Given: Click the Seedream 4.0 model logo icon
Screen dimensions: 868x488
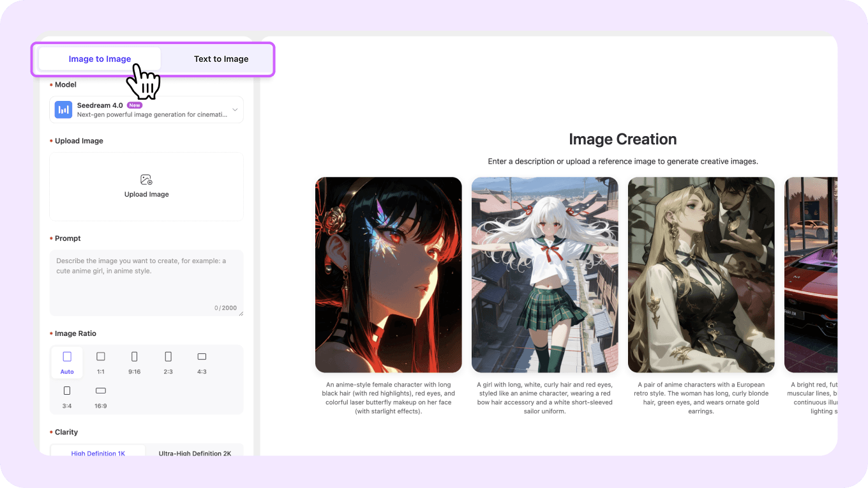Looking at the screenshot, I should click(x=63, y=110).
